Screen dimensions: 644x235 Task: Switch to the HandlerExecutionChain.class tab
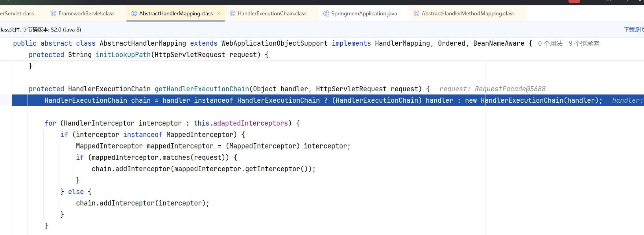click(x=272, y=13)
